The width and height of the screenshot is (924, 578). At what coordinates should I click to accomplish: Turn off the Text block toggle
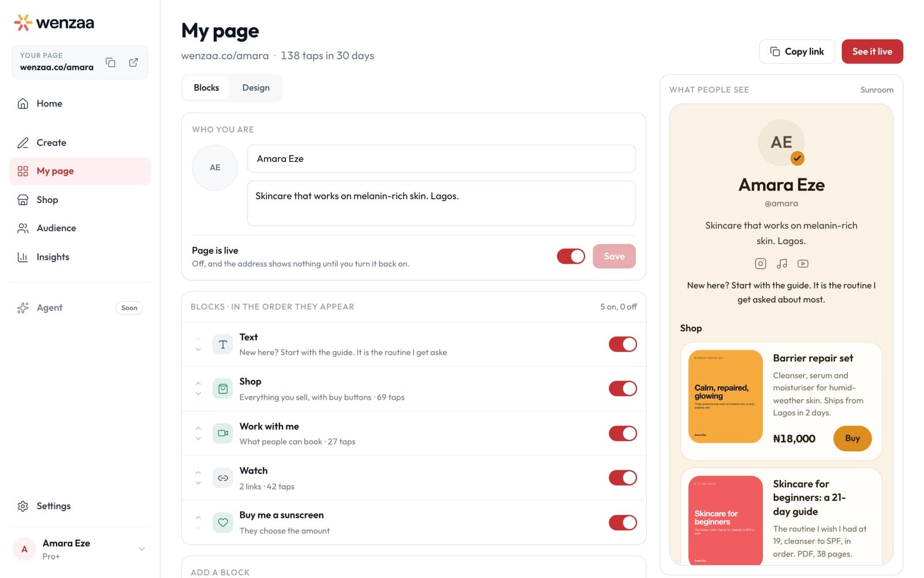click(x=623, y=344)
